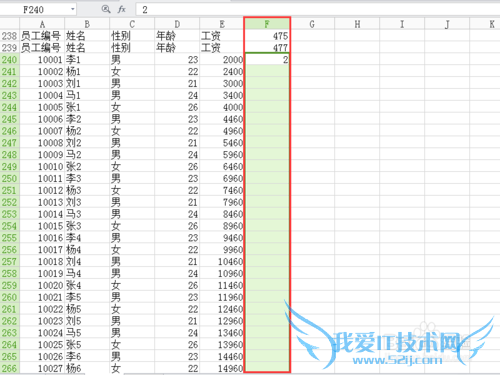This screenshot has width=500, height=375.
Task: Click the 姓名 header cell in row 239
Action: tap(87, 48)
